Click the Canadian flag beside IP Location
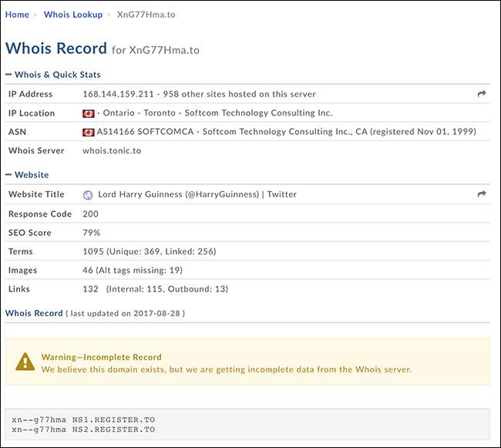This screenshot has height=448, width=501. [88, 113]
